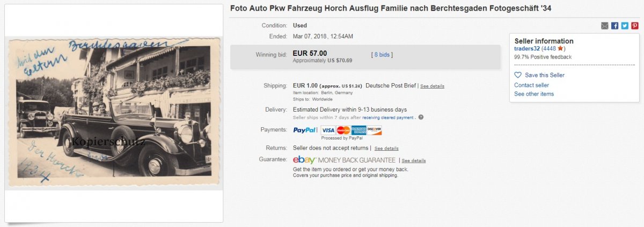Share this listing on Facebook

tap(615, 26)
